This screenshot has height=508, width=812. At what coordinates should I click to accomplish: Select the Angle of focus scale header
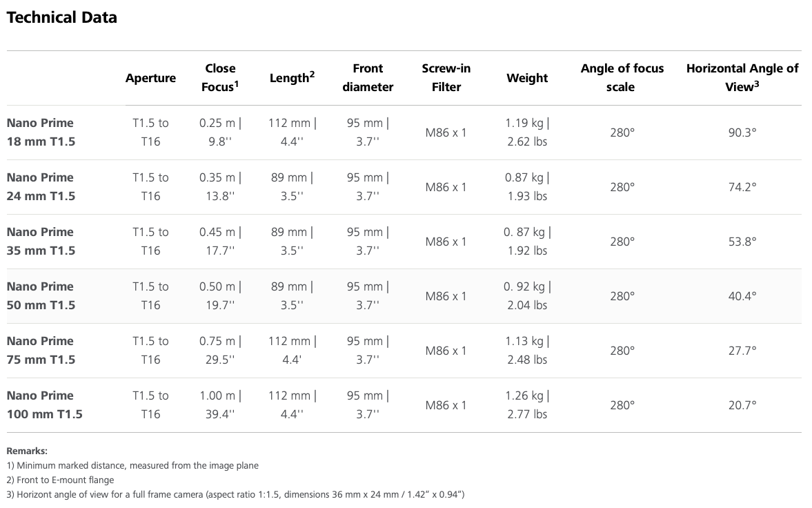[622, 77]
